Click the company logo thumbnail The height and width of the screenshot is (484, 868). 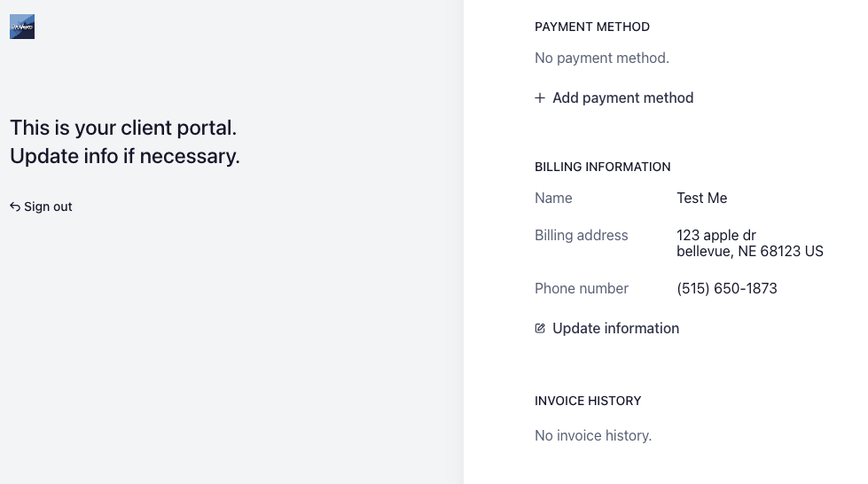click(22, 27)
